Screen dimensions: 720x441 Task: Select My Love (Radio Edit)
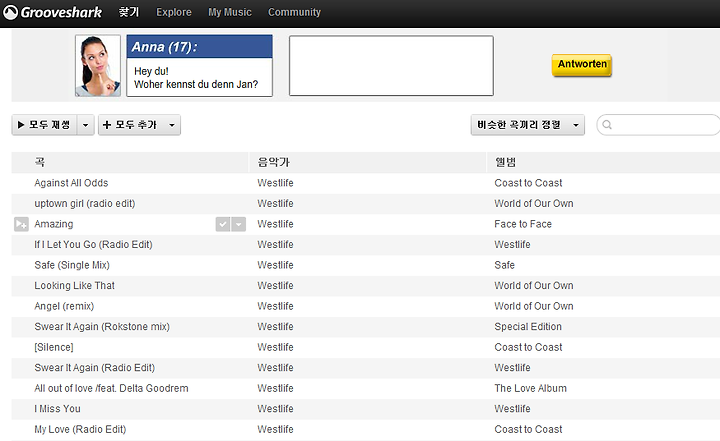[x=80, y=430]
